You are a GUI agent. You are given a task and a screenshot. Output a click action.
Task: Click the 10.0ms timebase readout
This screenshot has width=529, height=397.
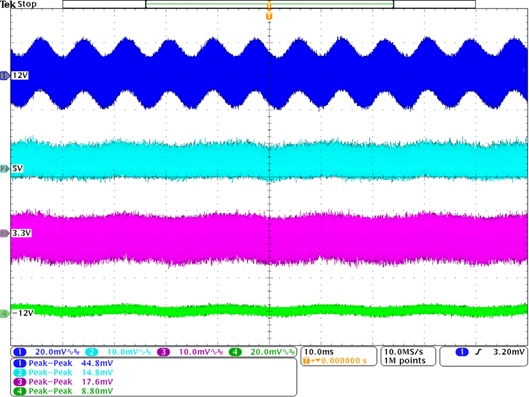[x=319, y=352]
